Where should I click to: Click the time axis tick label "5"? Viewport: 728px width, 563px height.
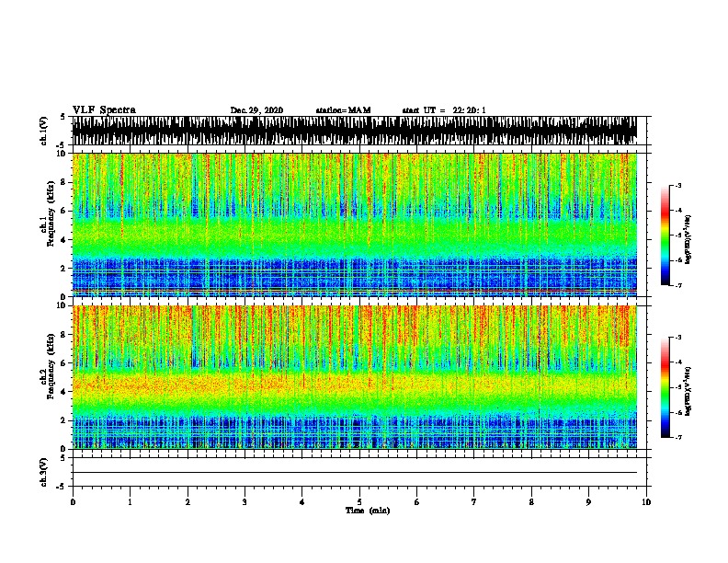click(x=359, y=502)
